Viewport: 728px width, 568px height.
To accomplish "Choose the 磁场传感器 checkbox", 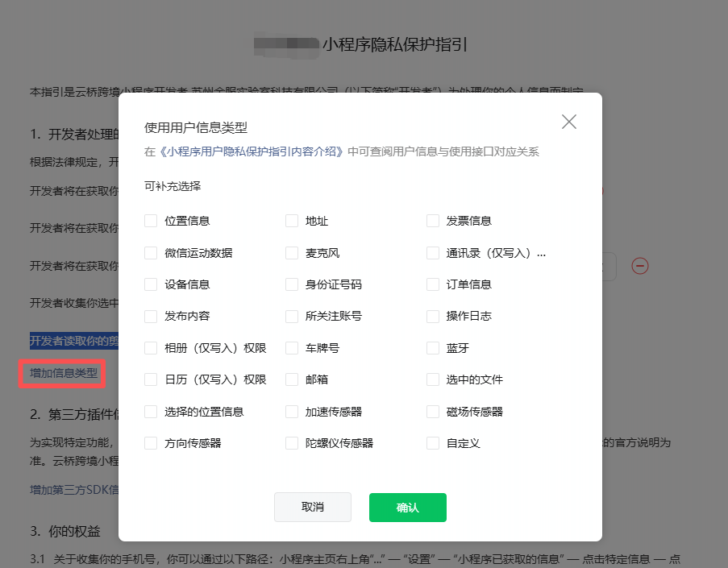I will point(433,412).
